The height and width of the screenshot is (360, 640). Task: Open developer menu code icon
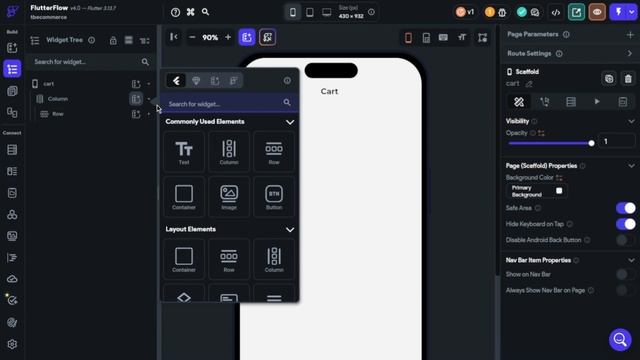click(556, 12)
